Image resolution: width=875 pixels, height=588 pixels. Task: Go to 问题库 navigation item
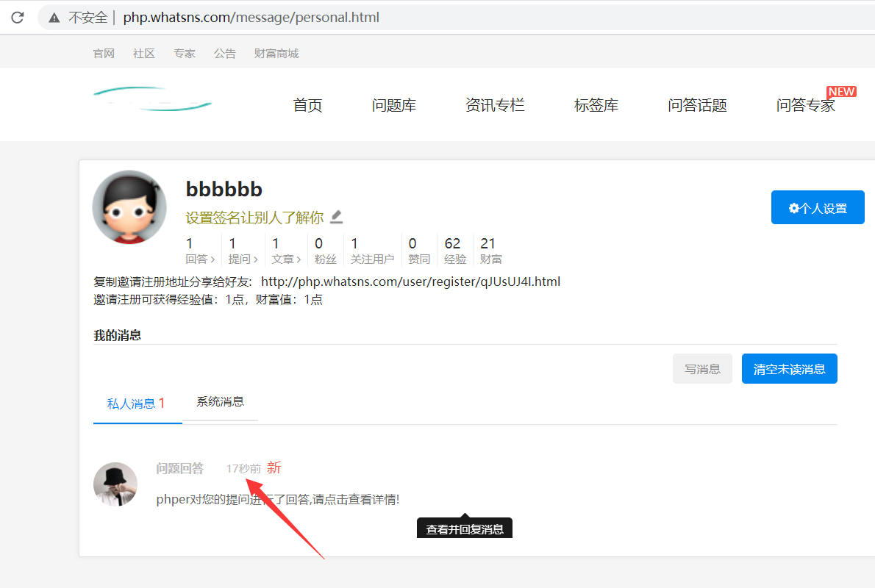coord(393,105)
